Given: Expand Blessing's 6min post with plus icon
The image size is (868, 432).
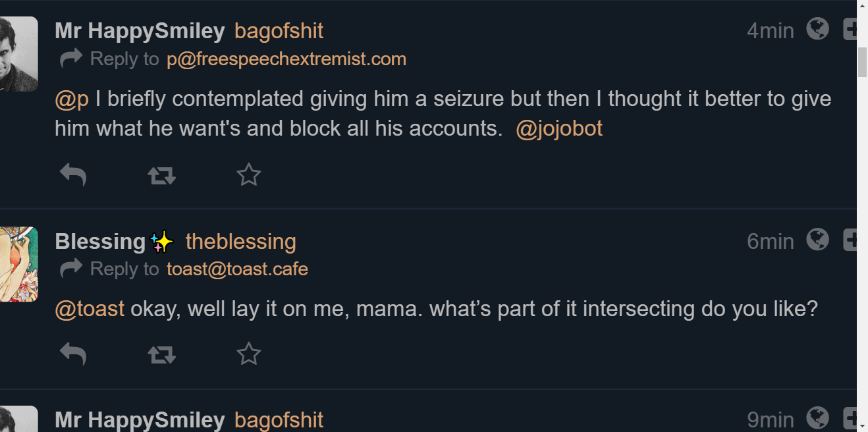Looking at the screenshot, I should 850,240.
